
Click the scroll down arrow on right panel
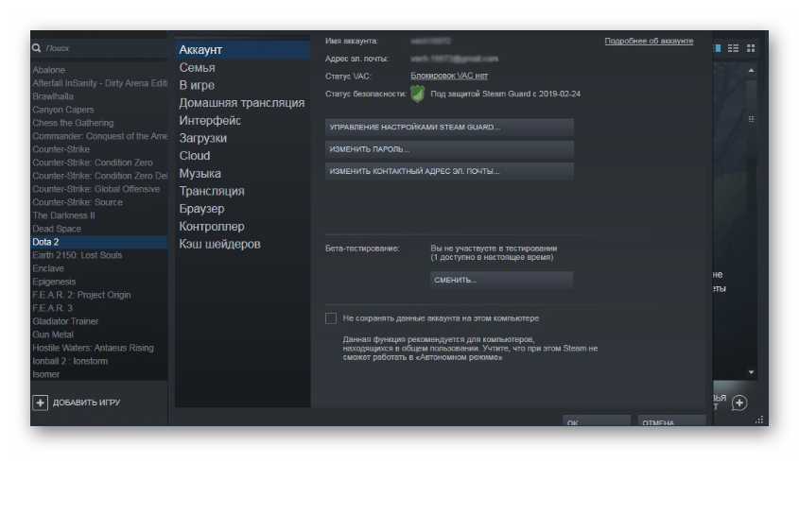pos(752,372)
